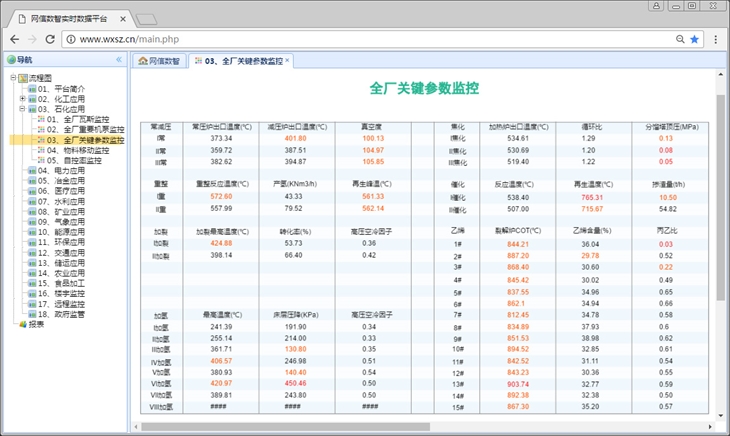Click vertical scrollbar down arrow
The image size is (730, 436).
point(721,416)
